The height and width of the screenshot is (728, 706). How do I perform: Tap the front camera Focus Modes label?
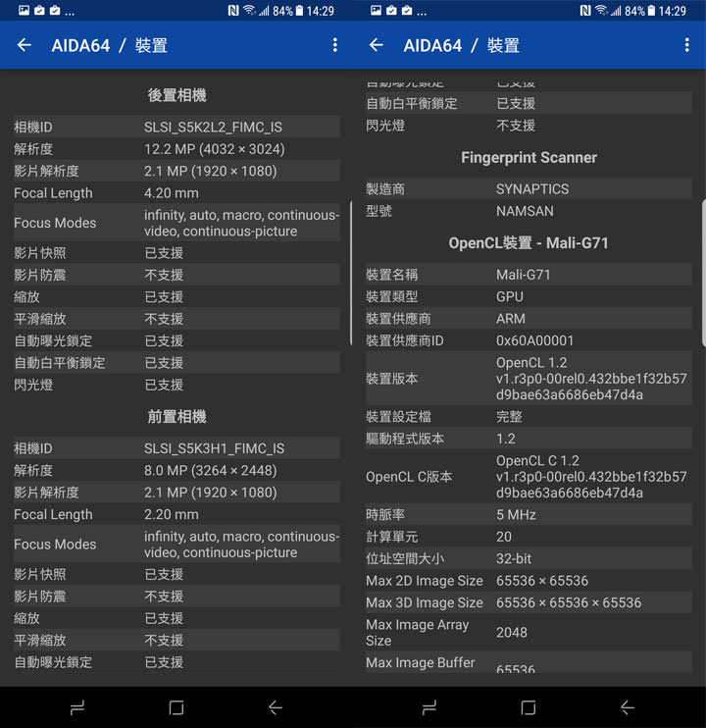[x=55, y=545]
